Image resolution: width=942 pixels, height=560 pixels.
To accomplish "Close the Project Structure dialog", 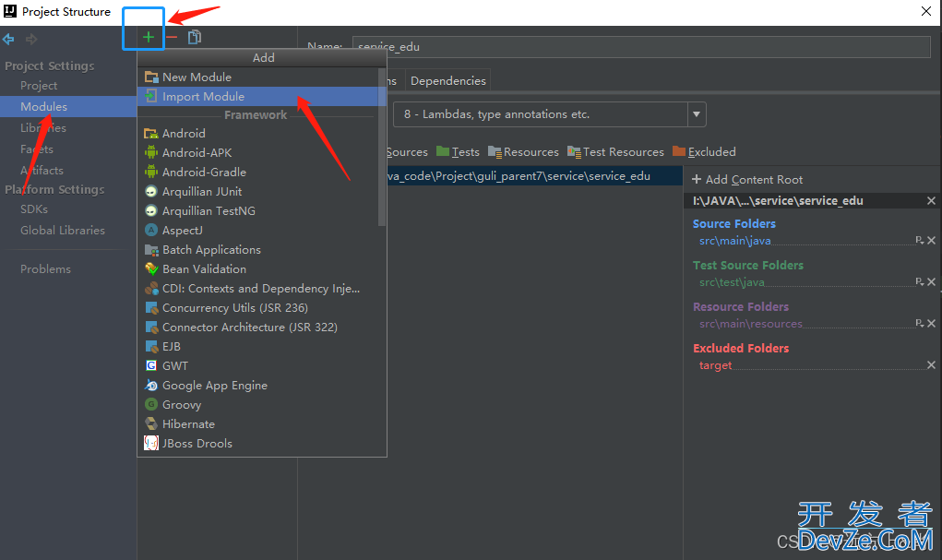I will 925,11.
